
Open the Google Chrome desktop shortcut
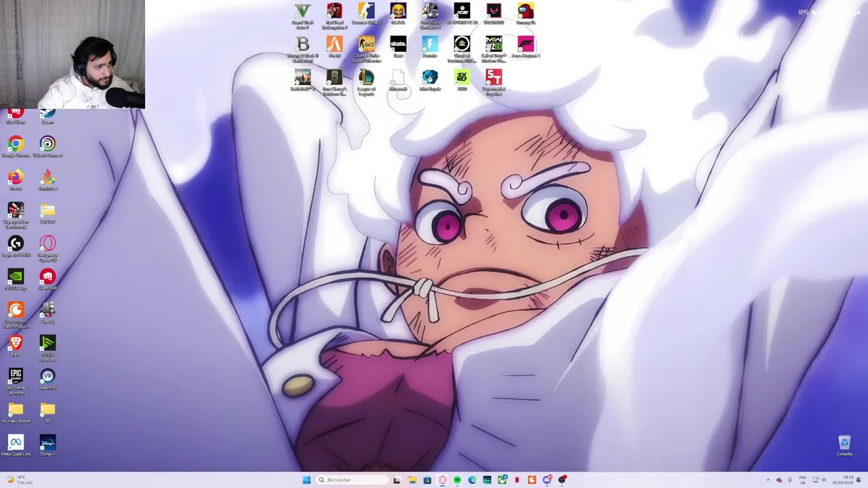pos(16,147)
